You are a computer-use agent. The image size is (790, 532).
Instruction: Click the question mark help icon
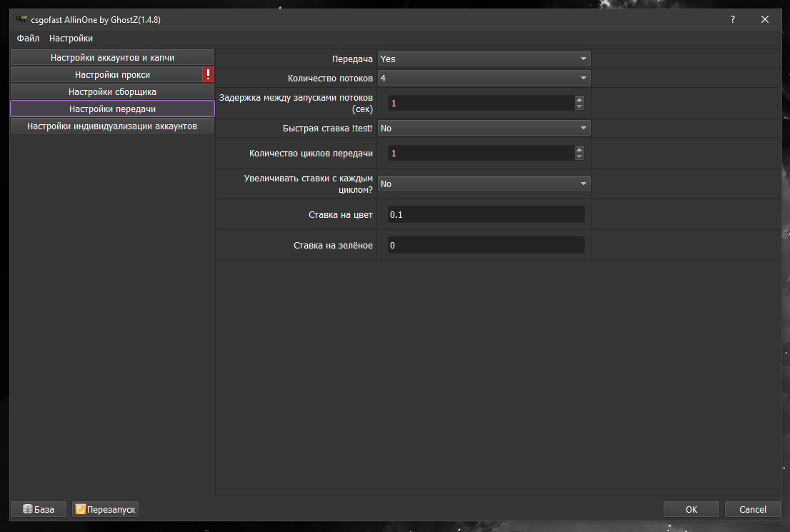[733, 19]
